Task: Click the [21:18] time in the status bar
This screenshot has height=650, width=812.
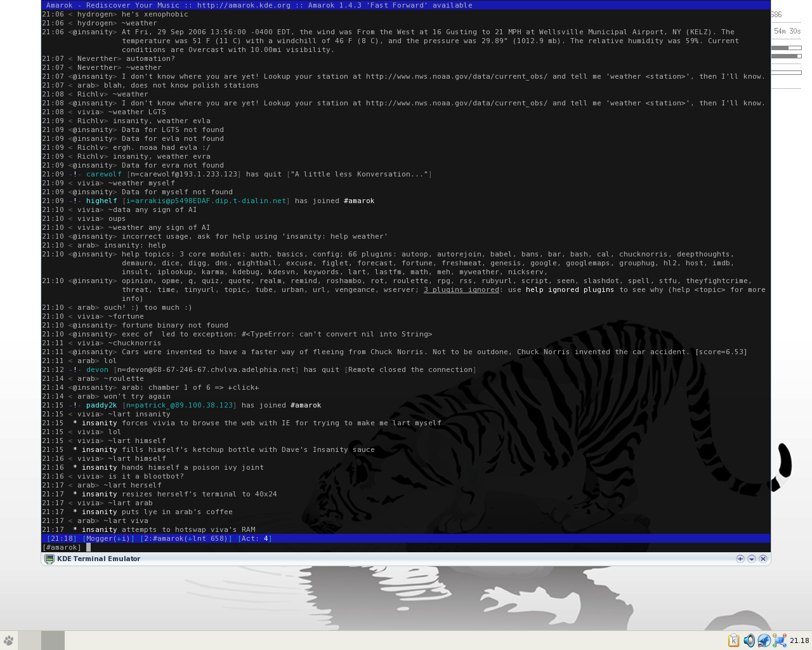Action: click(x=62, y=538)
